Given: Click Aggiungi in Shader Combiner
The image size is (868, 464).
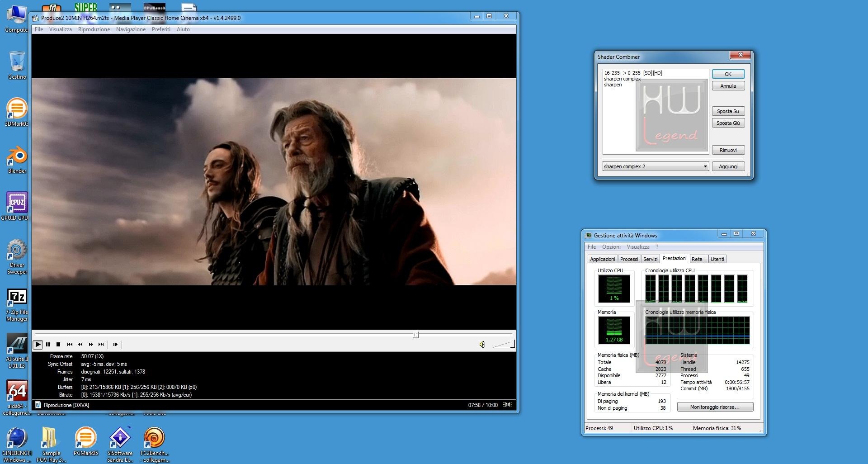Looking at the screenshot, I should point(728,166).
